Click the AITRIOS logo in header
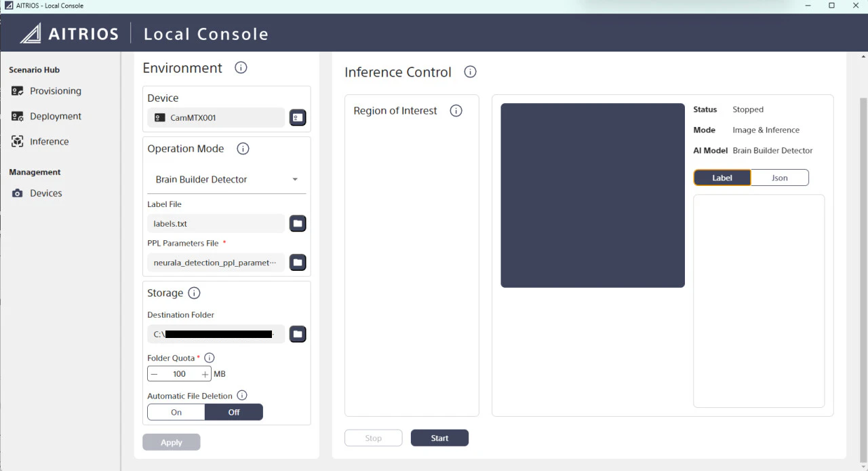 point(69,33)
